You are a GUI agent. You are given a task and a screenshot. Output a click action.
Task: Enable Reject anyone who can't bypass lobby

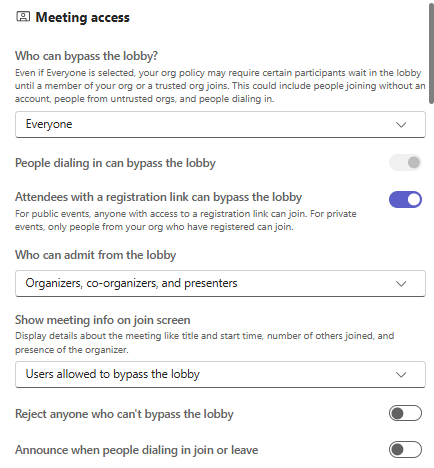pos(405,413)
